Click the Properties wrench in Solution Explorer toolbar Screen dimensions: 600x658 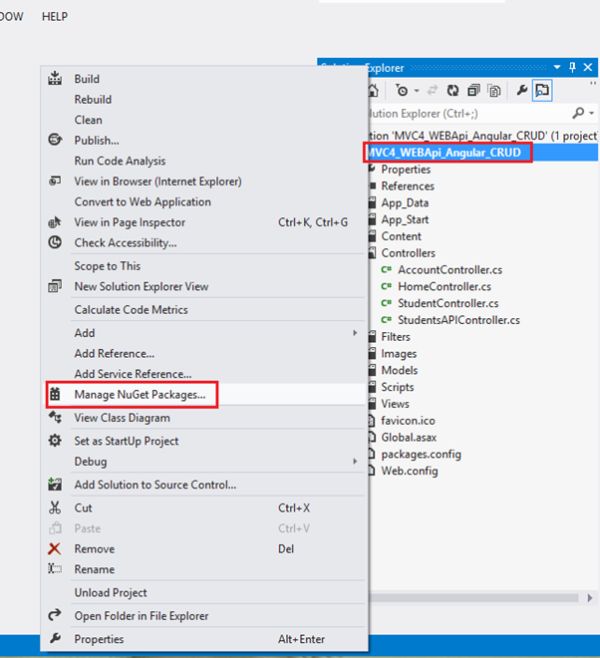click(x=522, y=90)
